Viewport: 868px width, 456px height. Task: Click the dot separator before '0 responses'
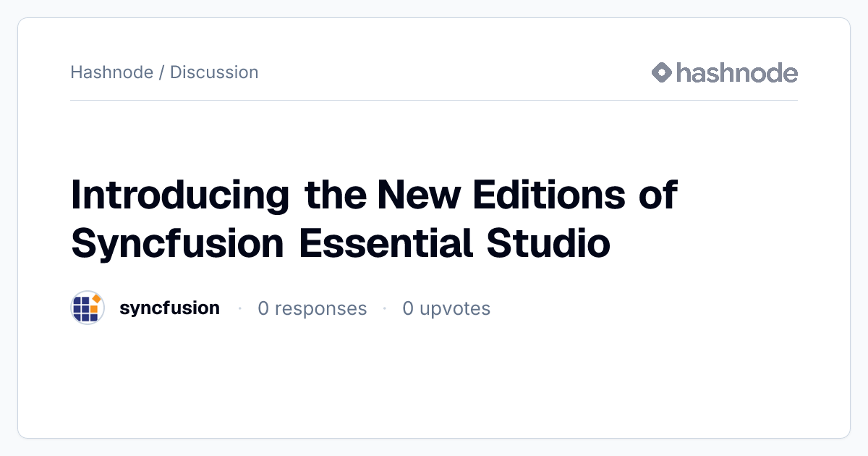(x=239, y=309)
